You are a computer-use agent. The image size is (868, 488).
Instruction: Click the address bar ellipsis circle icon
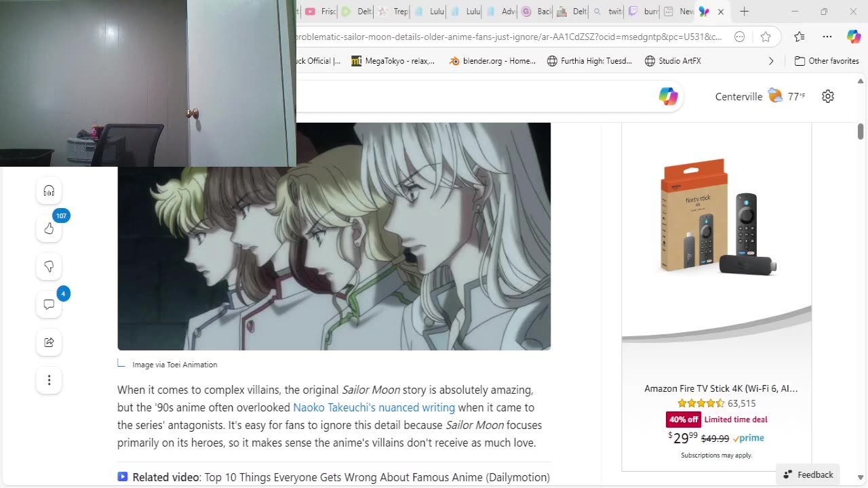coord(740,37)
